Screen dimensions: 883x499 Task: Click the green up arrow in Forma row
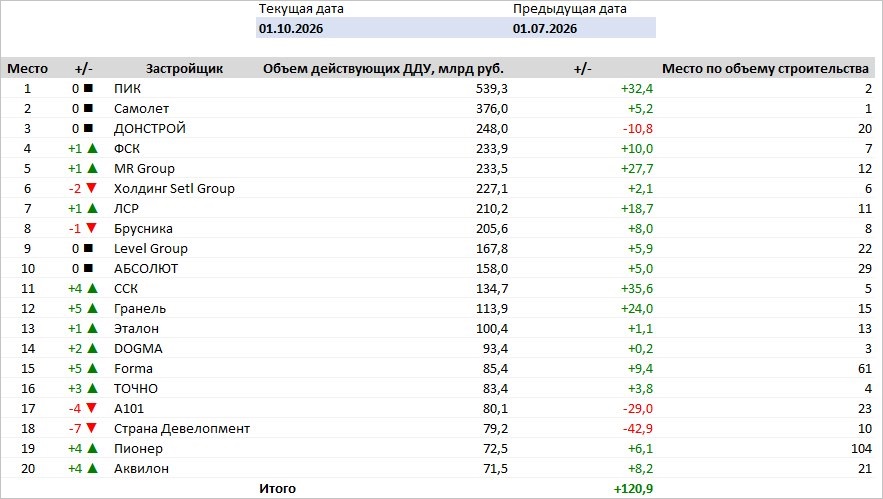(92, 368)
